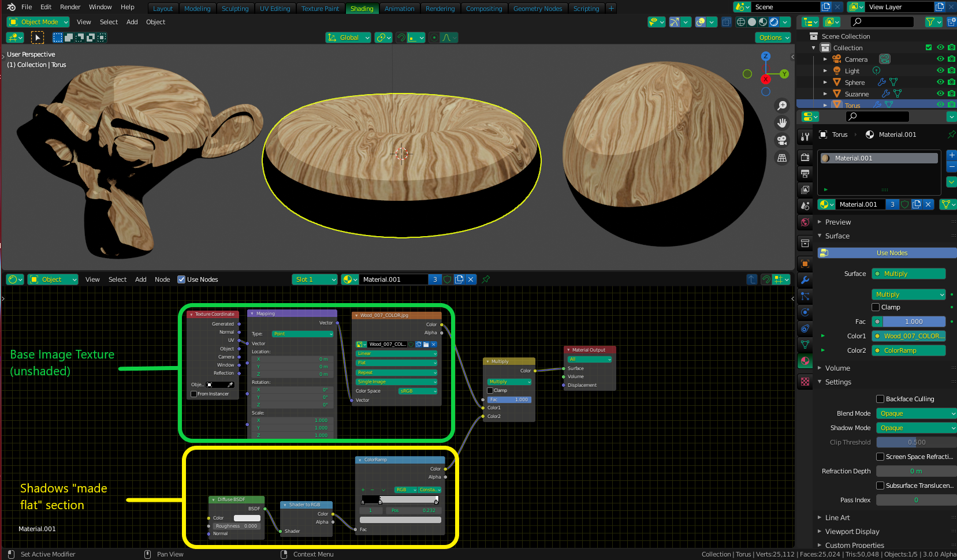The image size is (957, 560).
Task: Enable the Clamp checkbox in properties panel
Action: [x=876, y=307]
